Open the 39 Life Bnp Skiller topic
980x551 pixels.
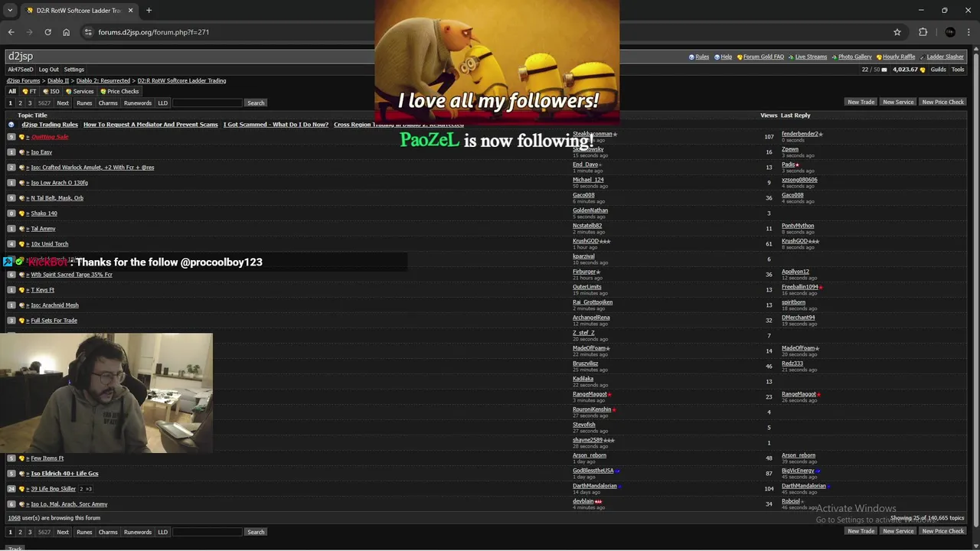tap(53, 489)
